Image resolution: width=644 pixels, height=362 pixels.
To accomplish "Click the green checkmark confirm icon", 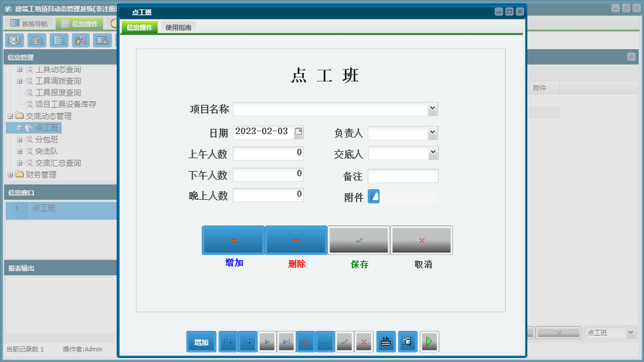I will [344, 341].
